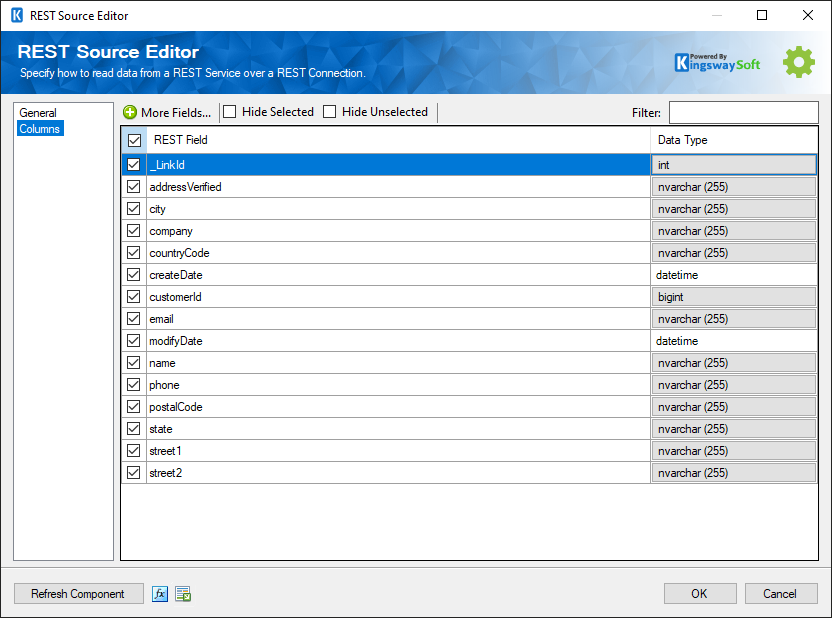Click the export column metadata icon

coord(183,593)
